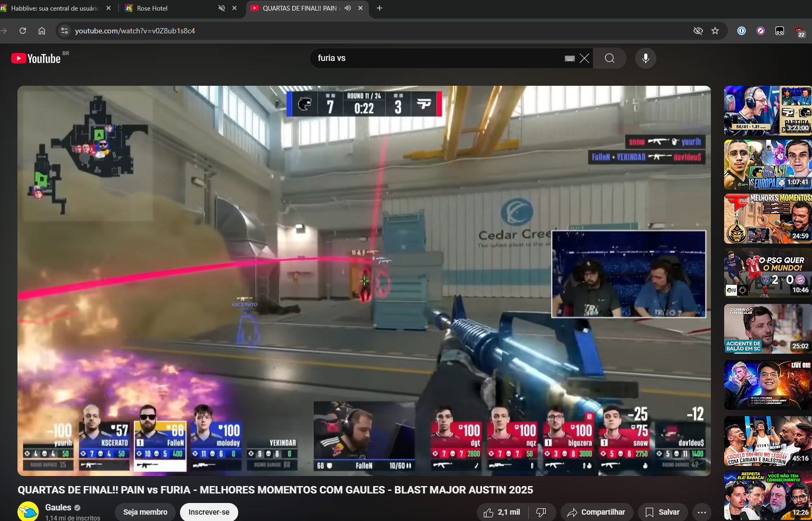
Task: Open Gaules channel avatar
Action: [x=28, y=511]
